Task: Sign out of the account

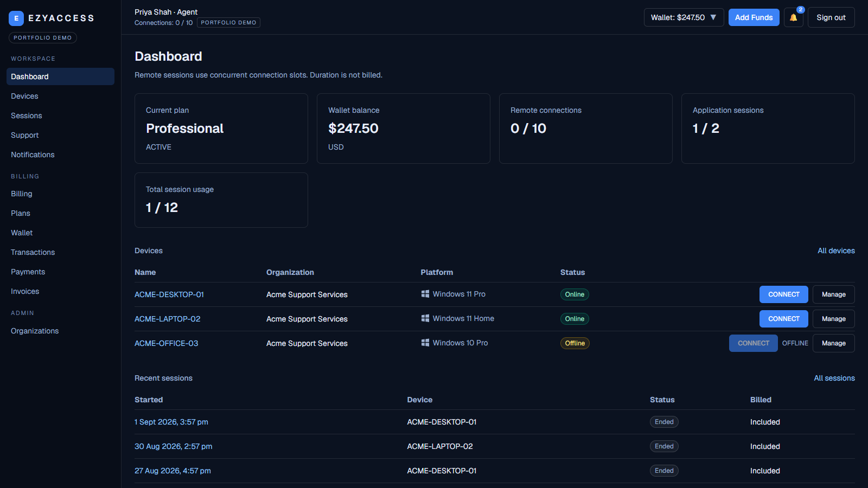Action: (831, 17)
